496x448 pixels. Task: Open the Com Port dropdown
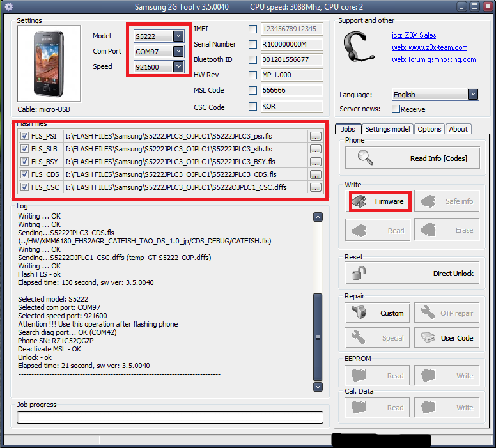[x=178, y=51]
